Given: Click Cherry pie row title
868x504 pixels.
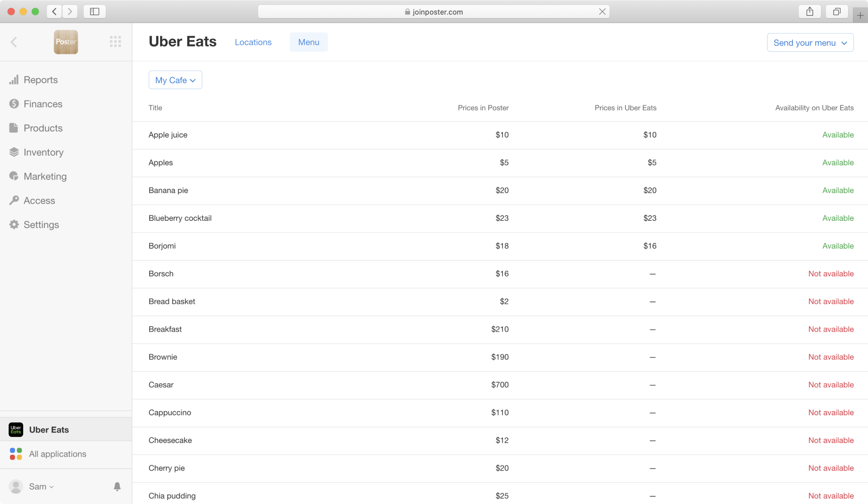Looking at the screenshot, I should point(166,468).
